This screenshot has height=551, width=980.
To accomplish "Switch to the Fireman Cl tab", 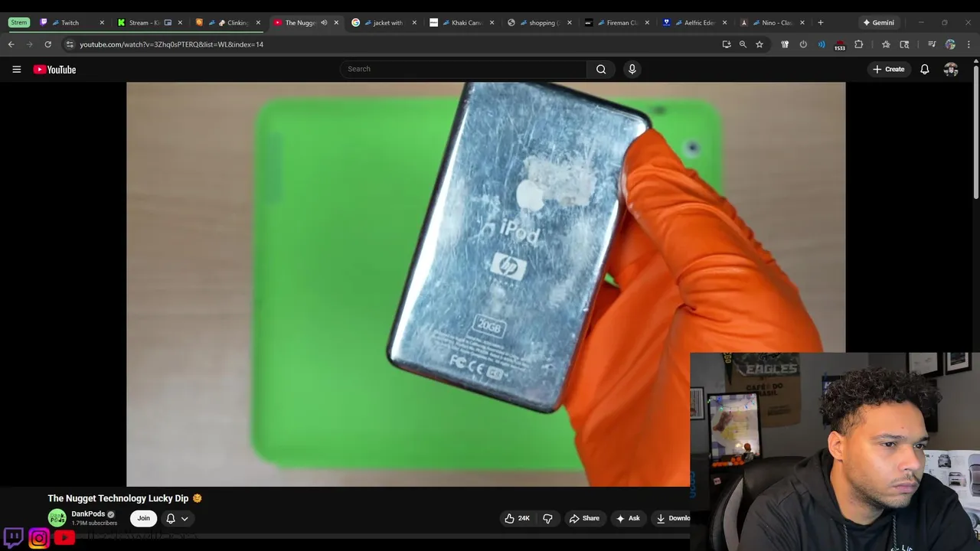I will (616, 23).
